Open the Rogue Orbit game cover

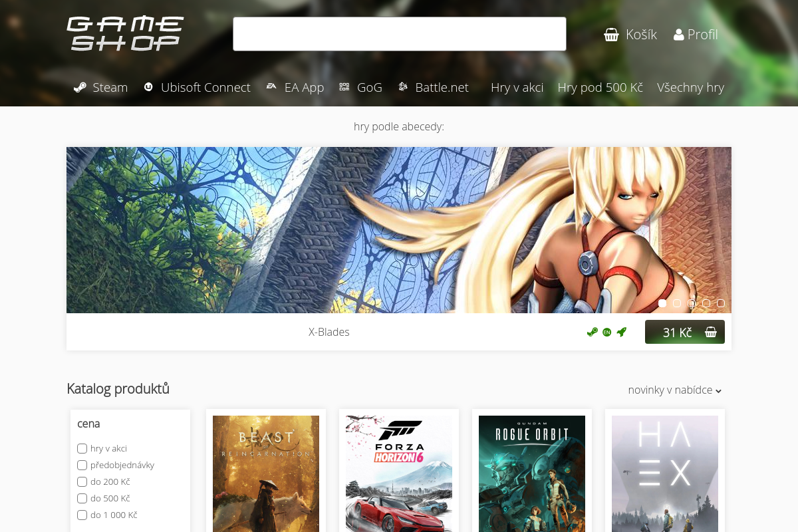[x=532, y=473]
